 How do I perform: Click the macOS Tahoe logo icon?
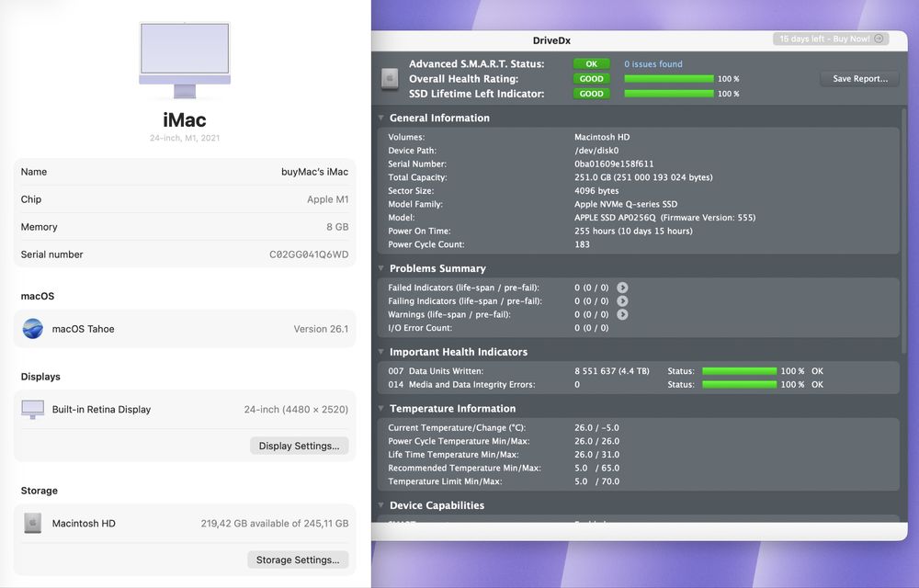[33, 329]
